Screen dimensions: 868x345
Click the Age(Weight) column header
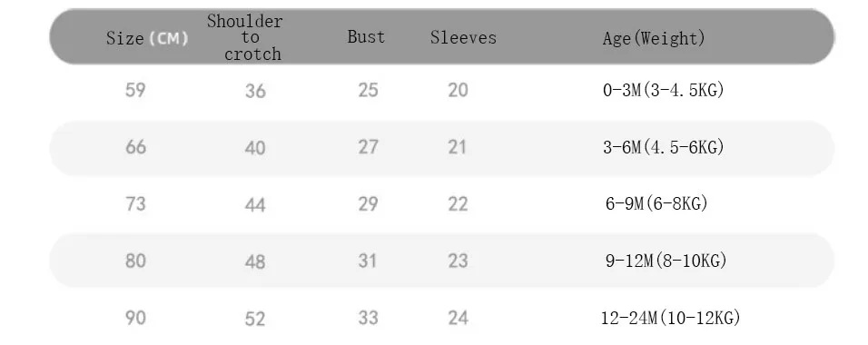click(x=654, y=38)
